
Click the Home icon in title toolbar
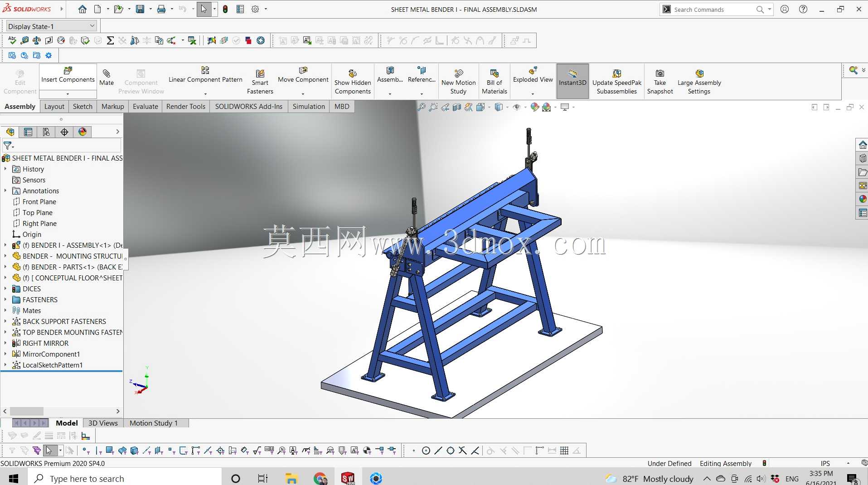pos(82,9)
